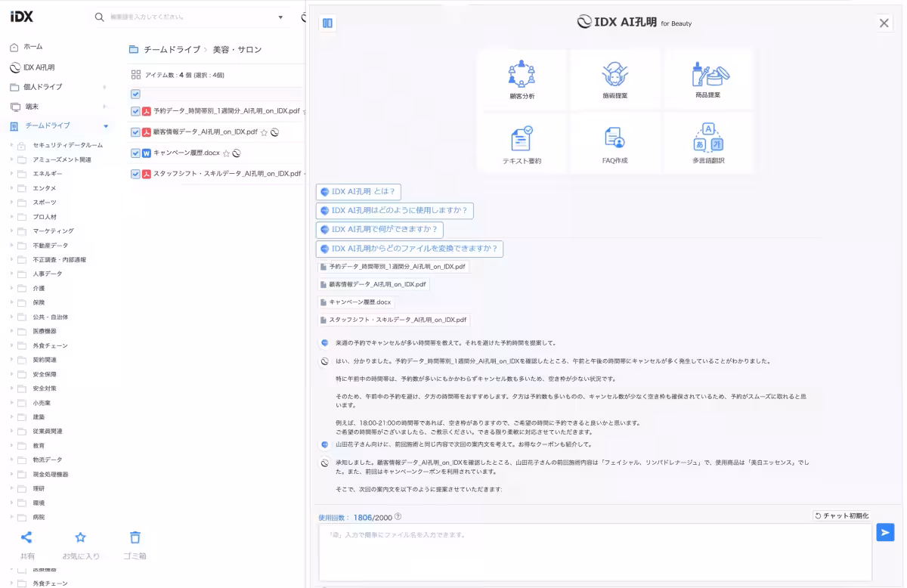This screenshot has height=588, width=907.
Task: Uncheck the スタッフシフト・スキルデータ PDF checkbox
Action: click(x=135, y=174)
